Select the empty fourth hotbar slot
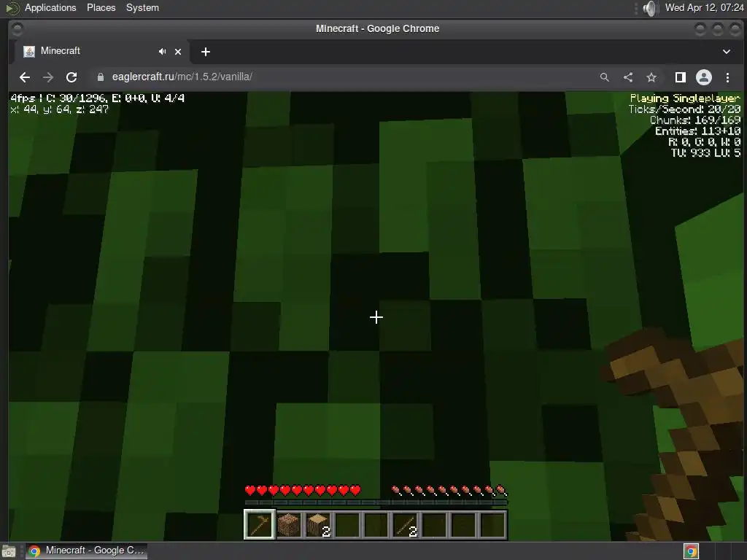747x560 pixels. [347, 525]
